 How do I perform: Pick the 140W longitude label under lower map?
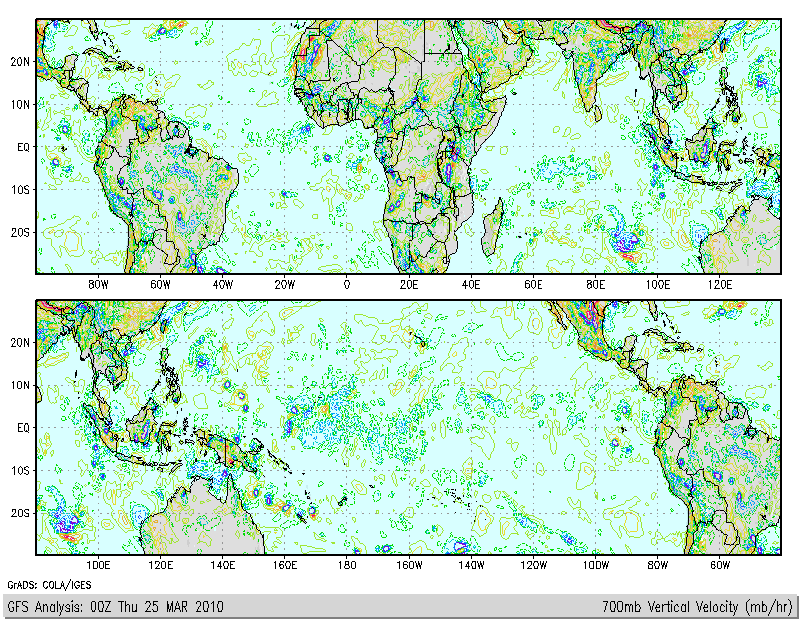471,565
